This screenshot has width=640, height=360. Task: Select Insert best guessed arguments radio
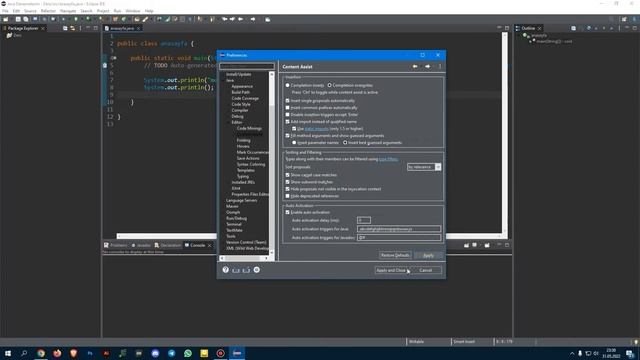(345, 143)
